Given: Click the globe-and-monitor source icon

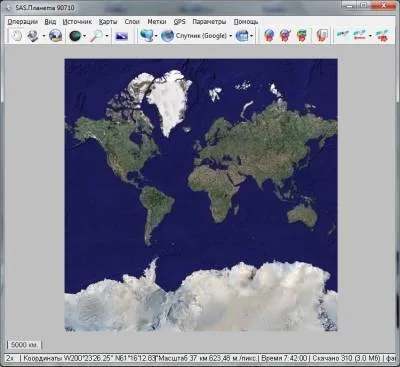Looking at the screenshot, I should tap(146, 35).
